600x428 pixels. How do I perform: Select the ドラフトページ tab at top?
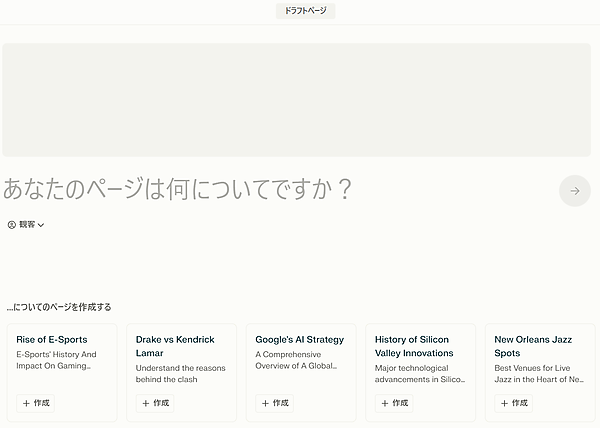point(305,11)
